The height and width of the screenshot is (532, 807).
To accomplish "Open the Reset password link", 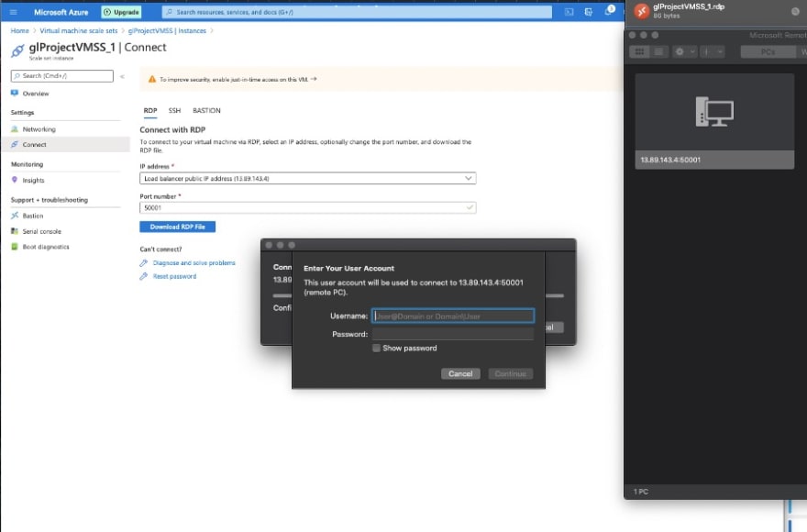I will tap(174, 276).
